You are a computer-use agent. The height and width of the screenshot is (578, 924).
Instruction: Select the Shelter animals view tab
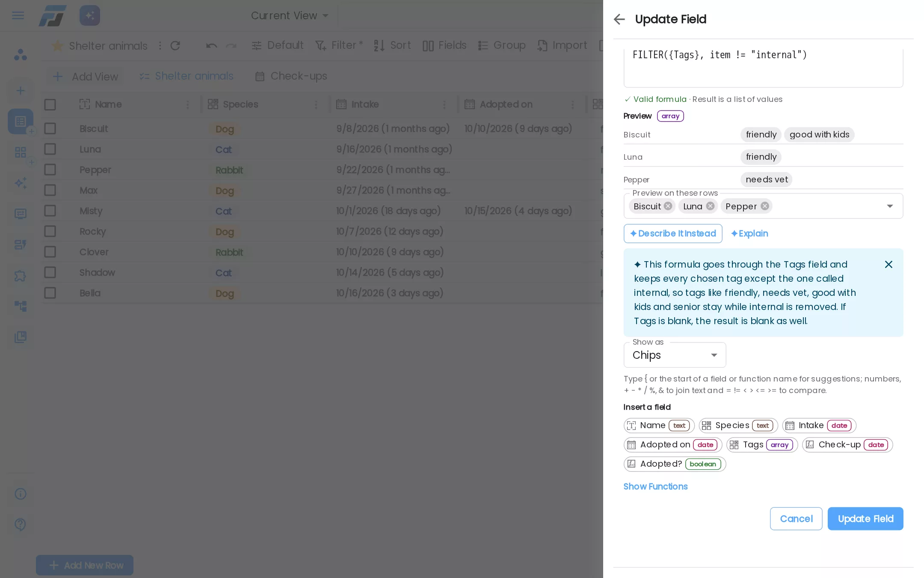coord(187,76)
